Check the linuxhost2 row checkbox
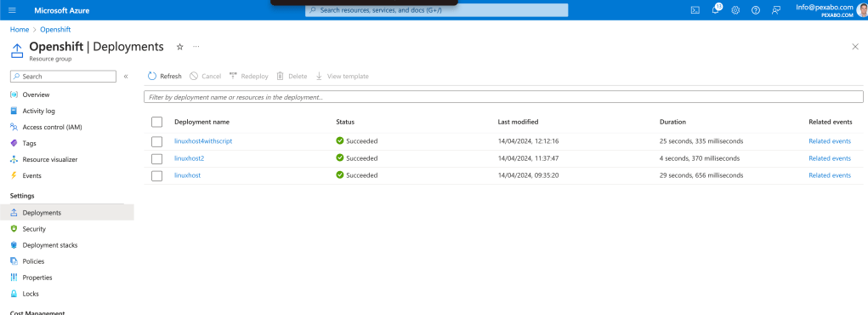868x315 pixels. pyautogui.click(x=156, y=158)
